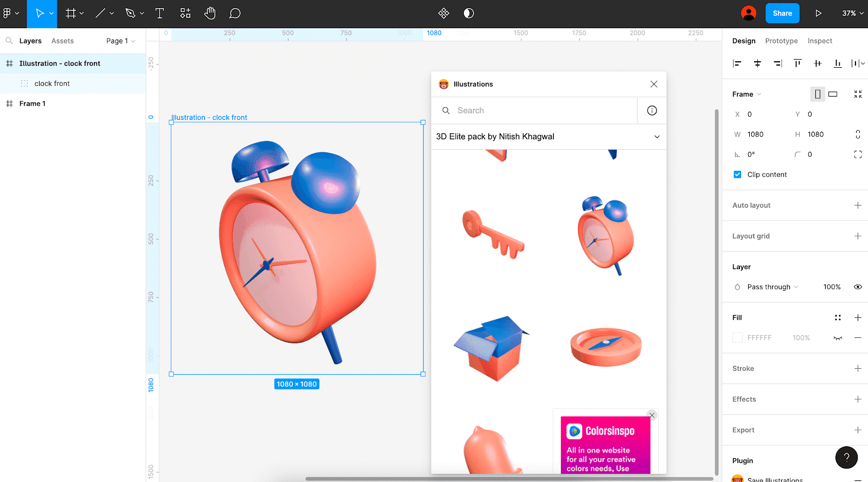Screen dimensions: 868x482
Task: Set landscape frame orientation
Action: 833,94
